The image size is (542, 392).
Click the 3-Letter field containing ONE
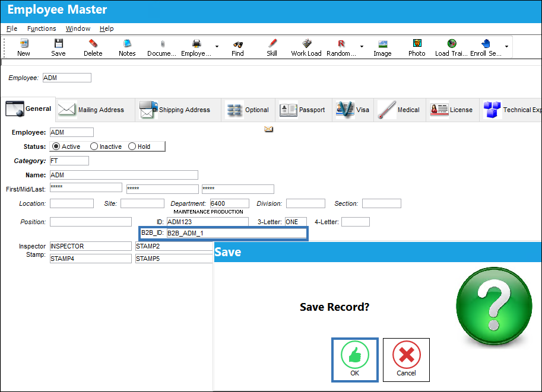296,222
